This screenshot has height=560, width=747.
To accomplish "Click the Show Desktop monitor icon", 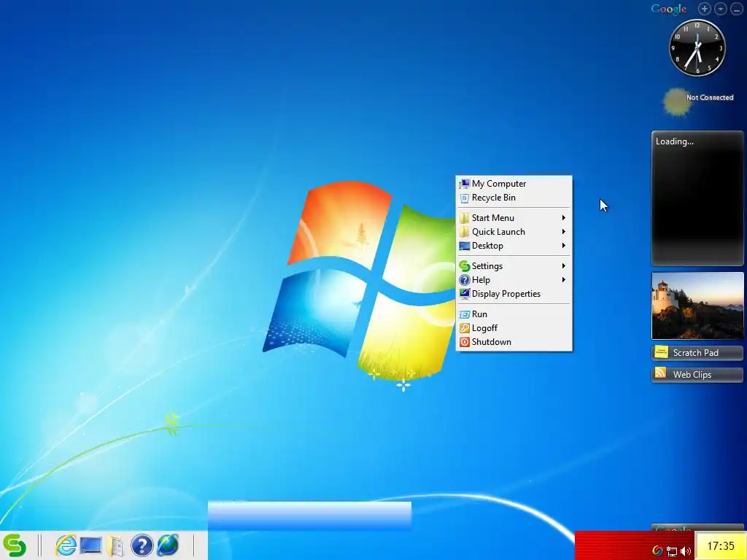I will click(x=90, y=545).
